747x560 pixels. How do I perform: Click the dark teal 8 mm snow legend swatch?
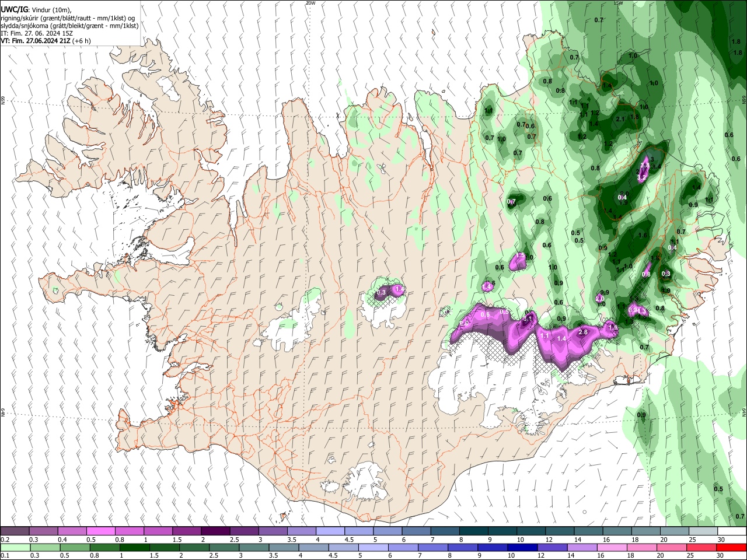[x=474, y=531]
